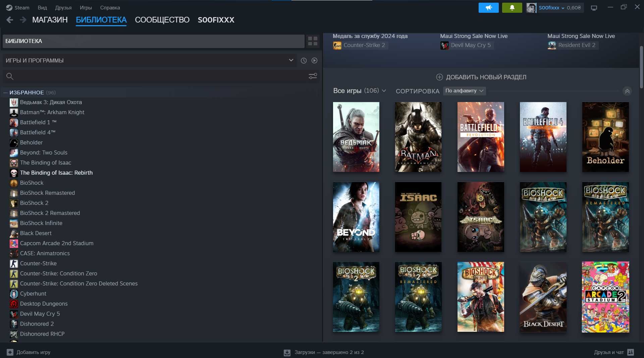The height and width of the screenshot is (358, 644).
Task: Open the Игры menu
Action: click(86, 8)
